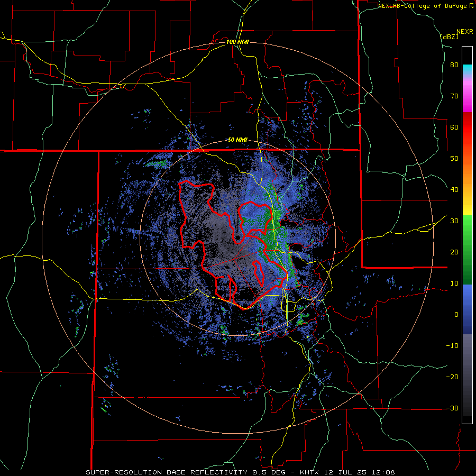
Task: Click the SUPER-RESOLUTION BASE REFLECTIVITY caption text
Action: pyautogui.click(x=167, y=472)
